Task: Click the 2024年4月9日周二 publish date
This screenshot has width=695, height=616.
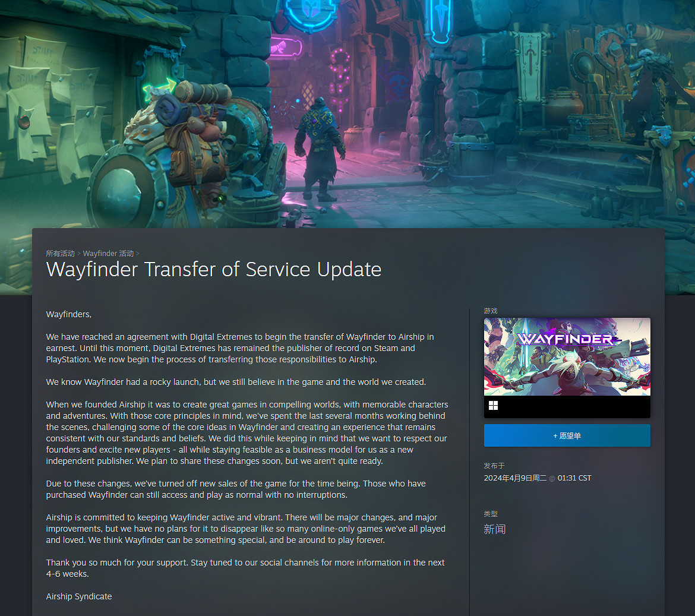Action: 515,478
